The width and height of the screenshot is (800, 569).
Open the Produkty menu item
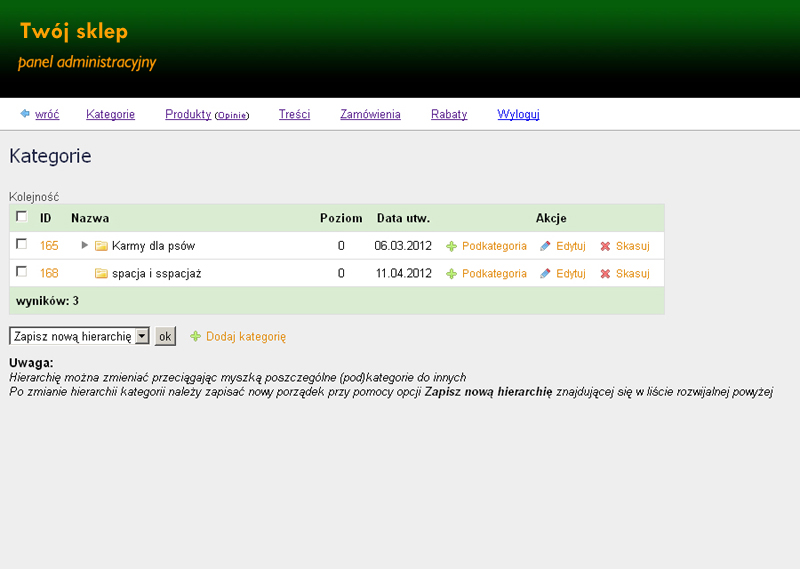187,115
